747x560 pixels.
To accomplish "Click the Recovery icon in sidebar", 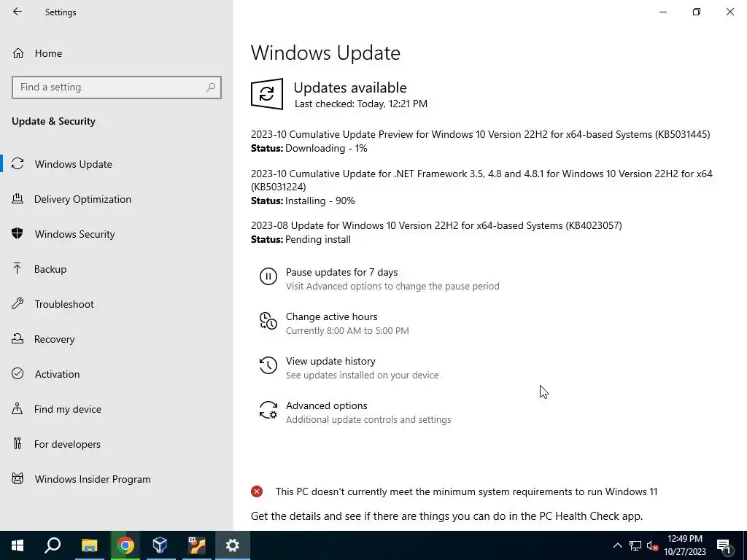I will 18,338.
